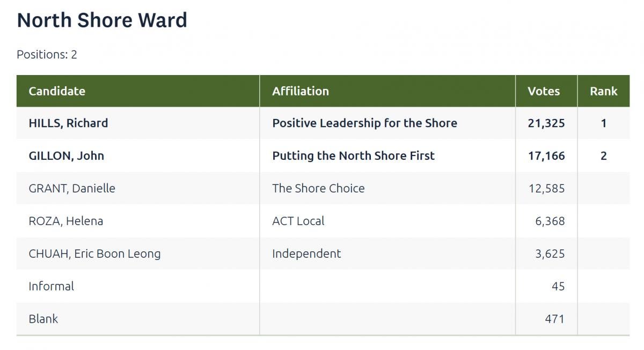The width and height of the screenshot is (644, 350).
Task: Click rank 2 for John Gillon
Action: pyautogui.click(x=604, y=156)
